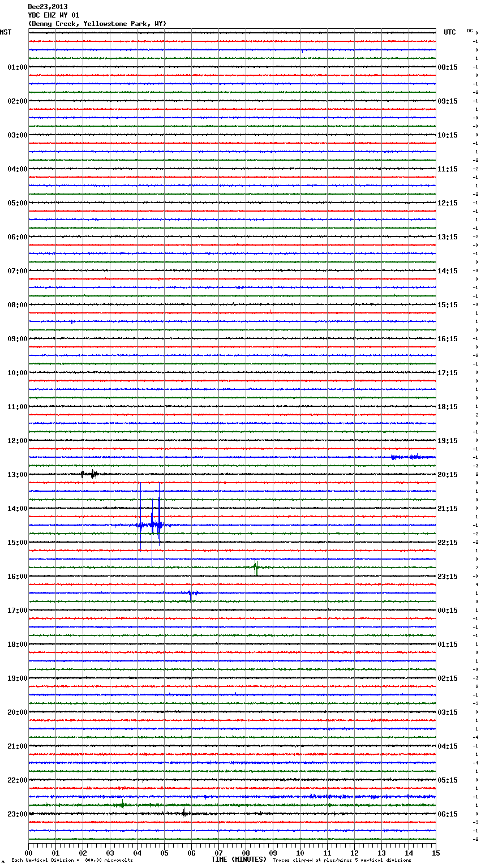Select the 06:00 MST time label
Screen dimensions: 481x868
click(17, 237)
